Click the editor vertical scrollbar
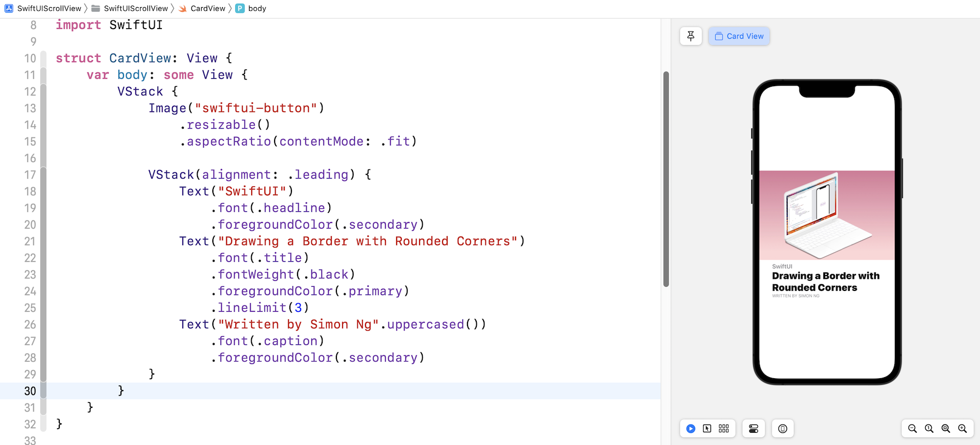The width and height of the screenshot is (980, 445). tap(666, 179)
